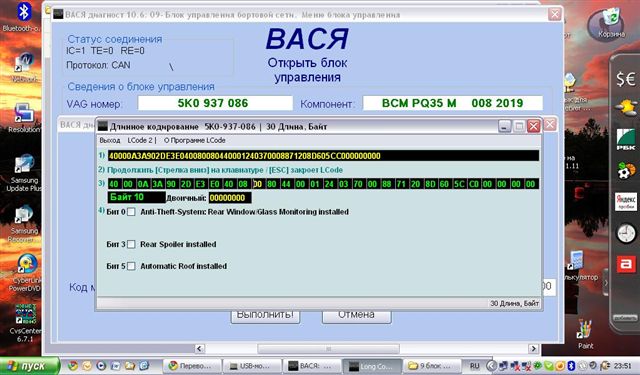Click the Выполнить! button
640x375 pixels.
tap(265, 316)
